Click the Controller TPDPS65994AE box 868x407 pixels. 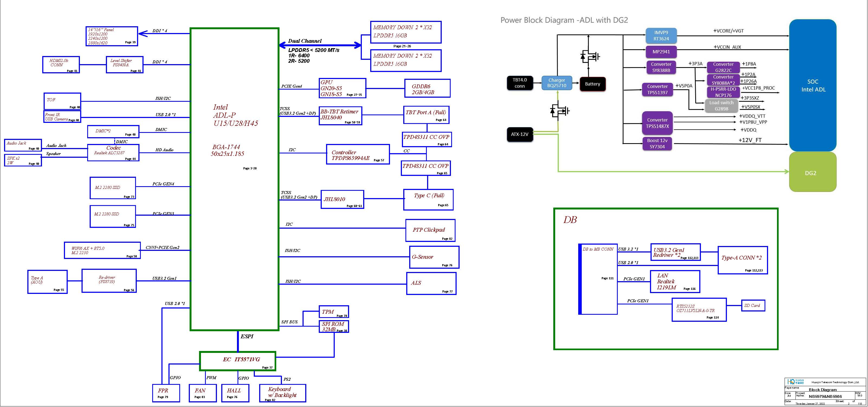pyautogui.click(x=357, y=155)
